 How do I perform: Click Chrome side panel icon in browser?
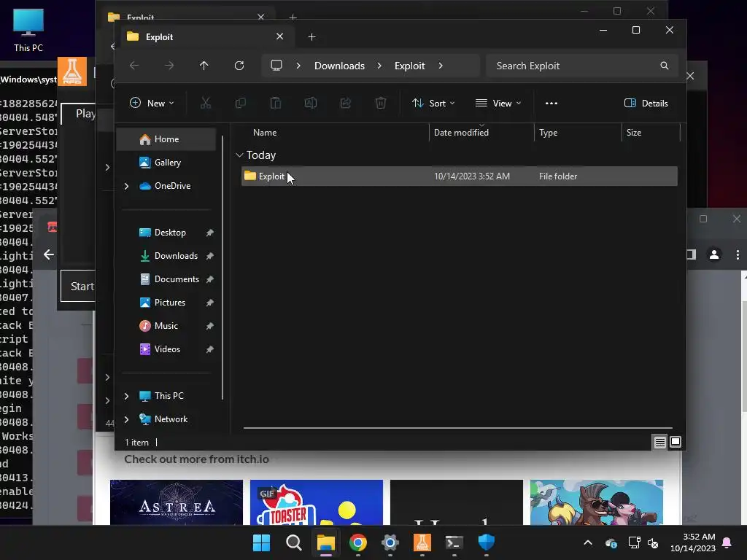pos(692,254)
